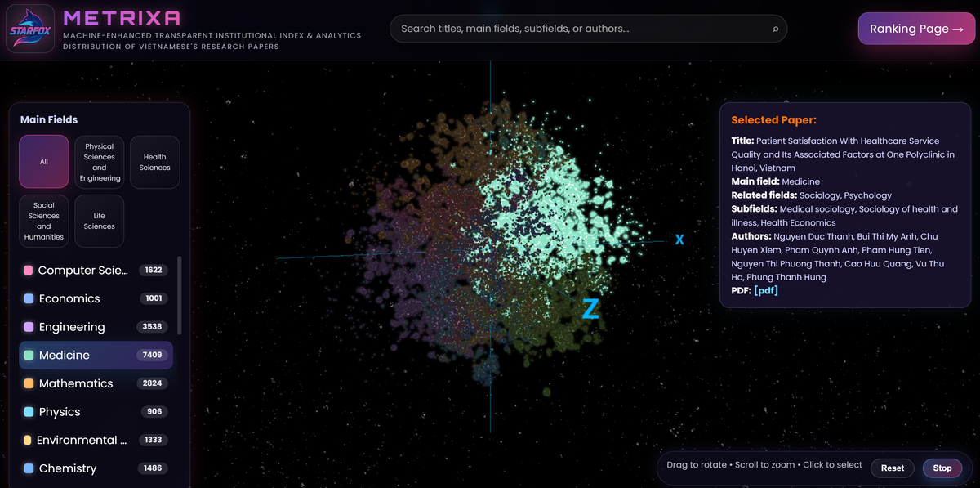Reset the 3D view

892,468
